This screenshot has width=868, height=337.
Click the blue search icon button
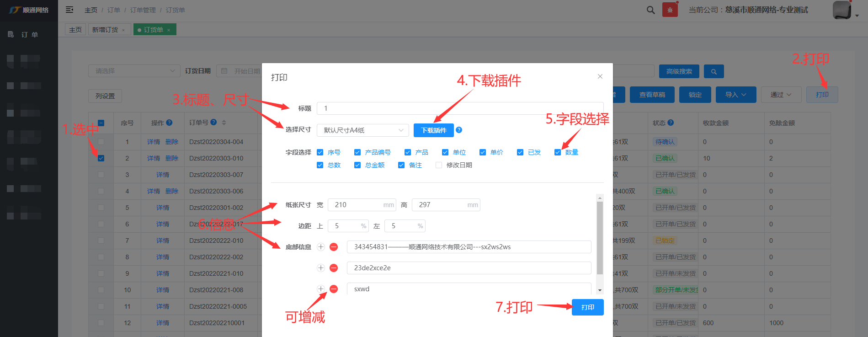[x=714, y=72]
